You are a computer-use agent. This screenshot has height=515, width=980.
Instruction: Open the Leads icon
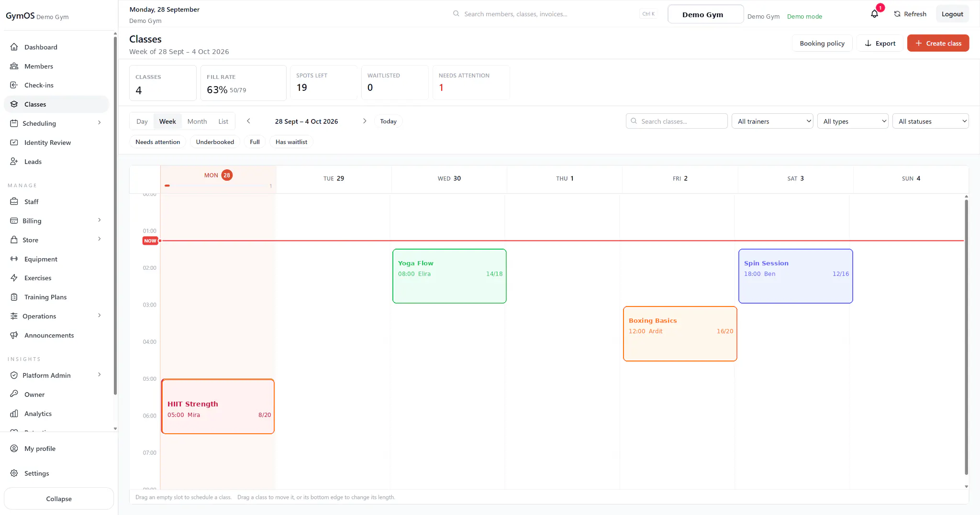click(x=14, y=162)
